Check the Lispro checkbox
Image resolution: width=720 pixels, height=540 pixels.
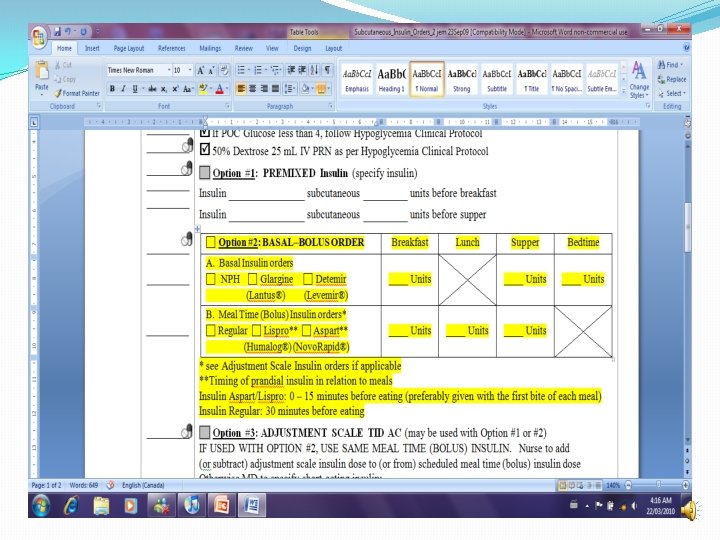point(256,330)
